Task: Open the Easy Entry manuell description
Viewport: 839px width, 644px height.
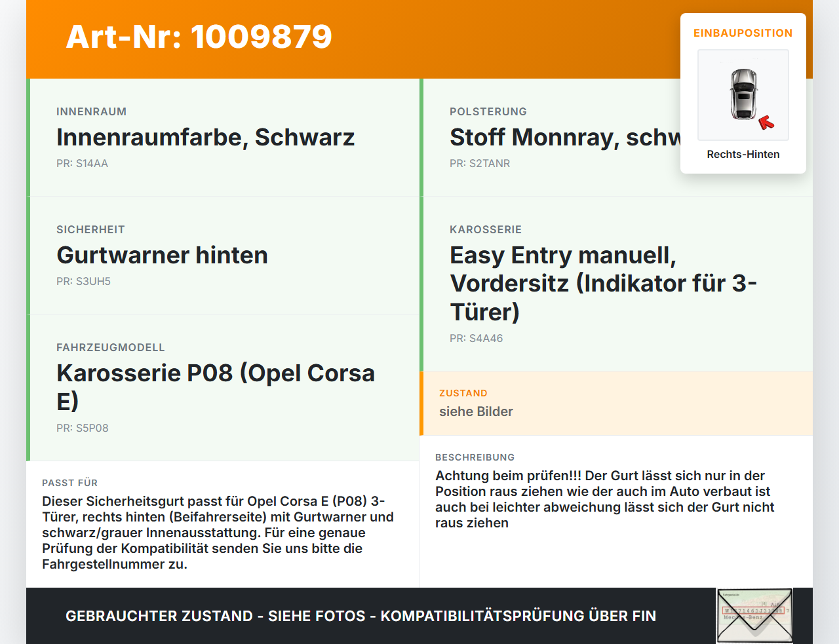Action: pos(603,283)
